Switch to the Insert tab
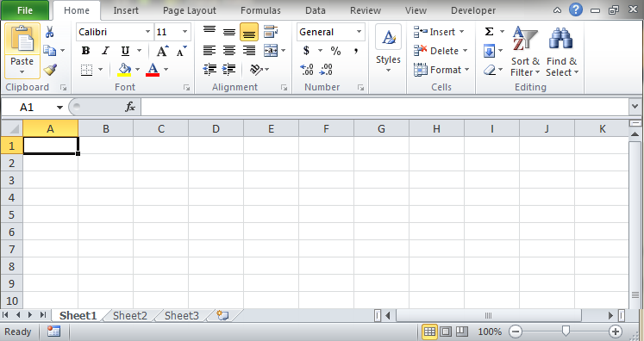The image size is (644, 341). [x=126, y=10]
